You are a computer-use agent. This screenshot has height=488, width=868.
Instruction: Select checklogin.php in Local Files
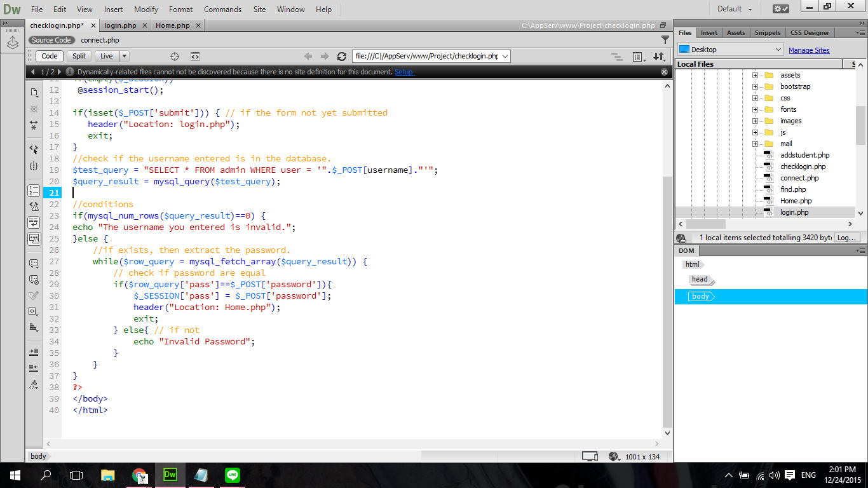coord(803,166)
